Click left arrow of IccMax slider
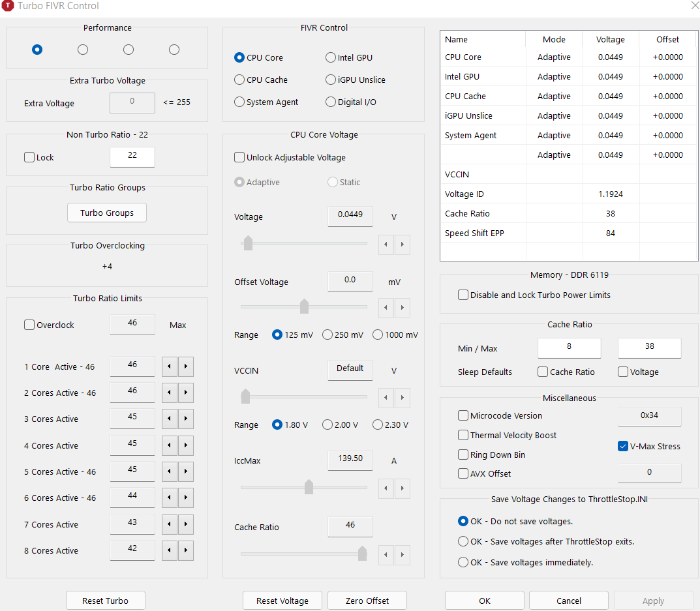The width and height of the screenshot is (700, 611). point(386,488)
